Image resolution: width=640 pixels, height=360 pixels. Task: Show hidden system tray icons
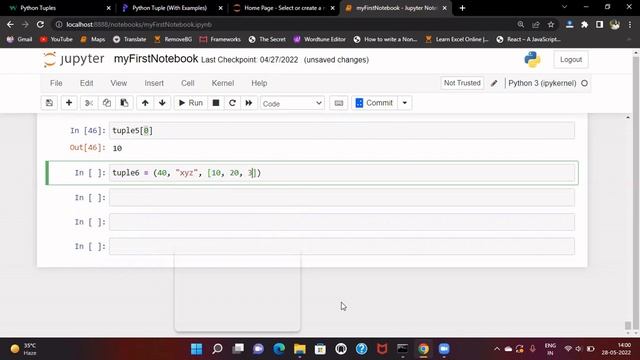coord(497,349)
